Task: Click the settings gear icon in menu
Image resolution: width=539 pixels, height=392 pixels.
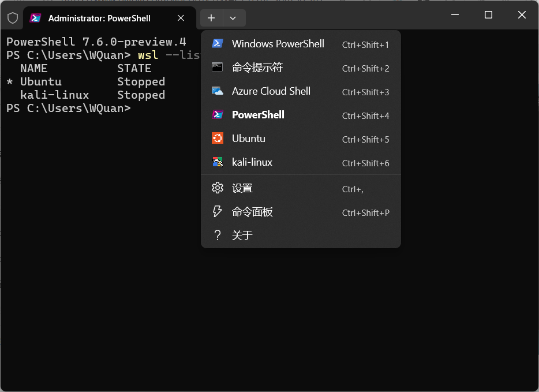Action: tap(218, 188)
